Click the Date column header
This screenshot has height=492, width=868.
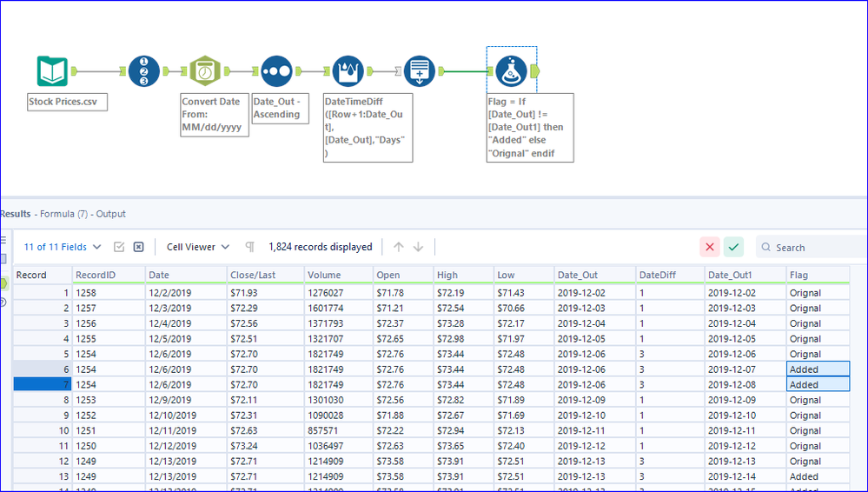[186, 275]
